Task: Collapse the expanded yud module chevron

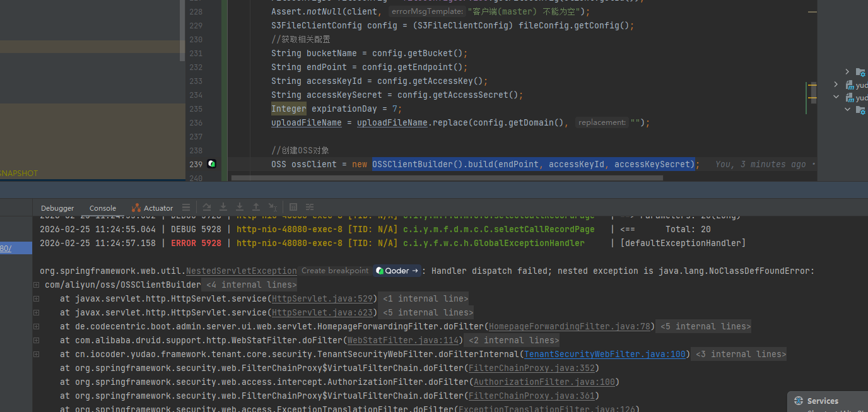Action: point(836,98)
